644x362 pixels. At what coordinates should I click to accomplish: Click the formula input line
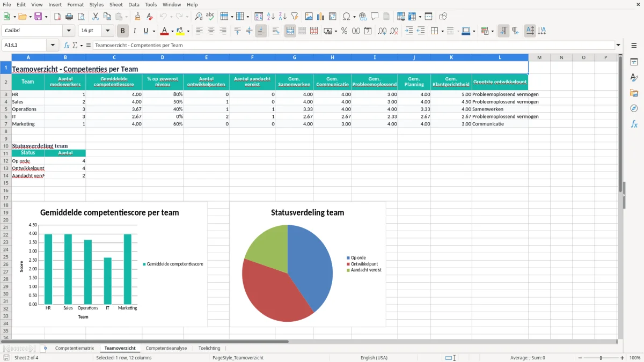point(354,45)
